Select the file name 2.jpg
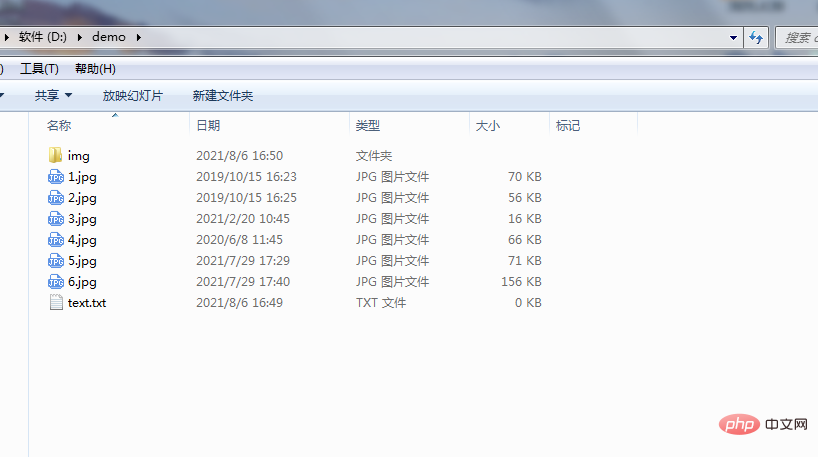Screen dimensions: 818x457 pos(82,198)
